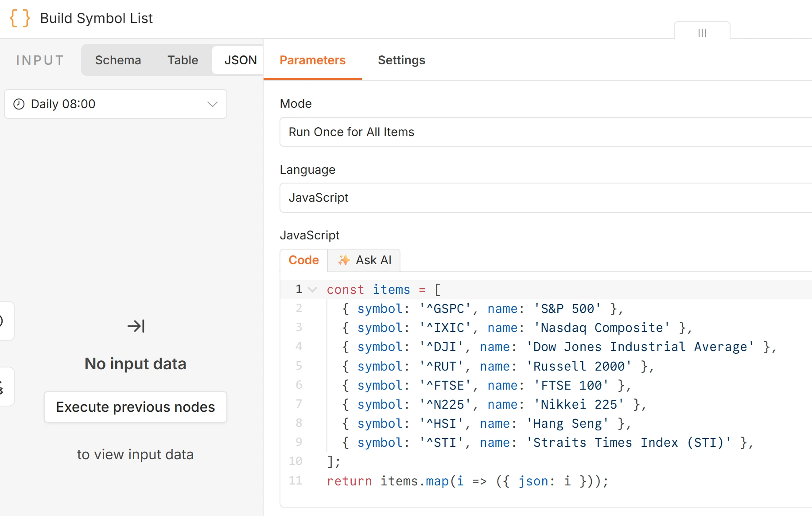Click code line with 'Nikkei 225'
This screenshot has width=812, height=516.
click(x=494, y=404)
